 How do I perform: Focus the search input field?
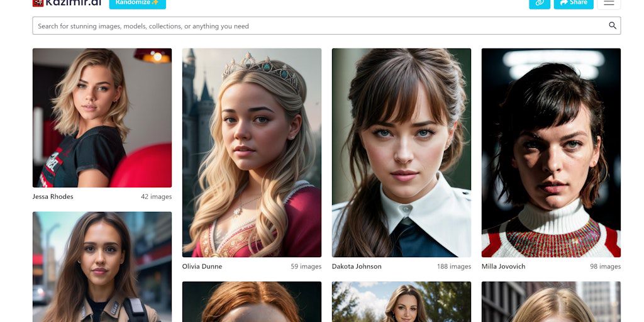[x=326, y=25]
